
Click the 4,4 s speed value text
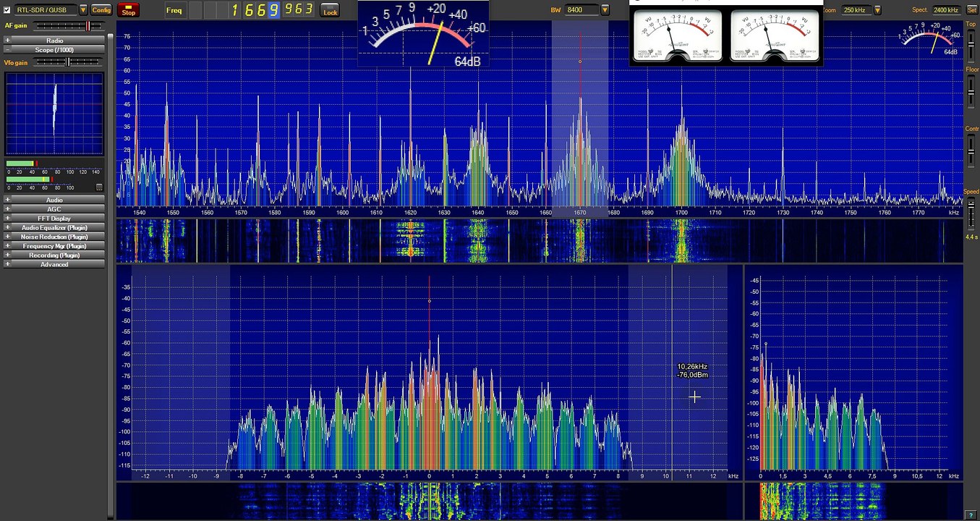pos(971,237)
